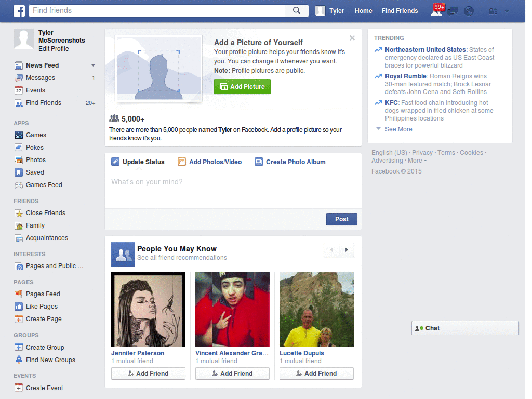
Task: Dismiss the Add a Picture card
Action: pyautogui.click(x=352, y=38)
